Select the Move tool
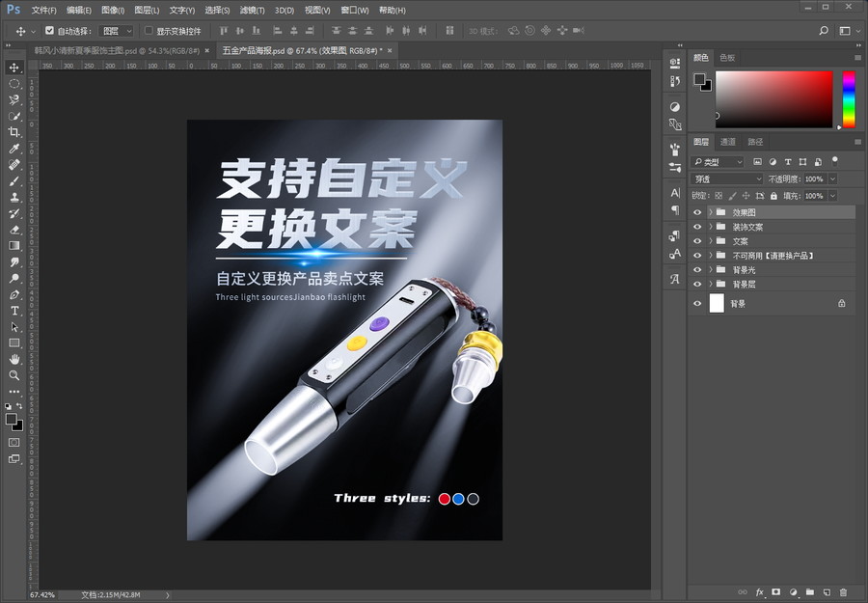This screenshot has width=868, height=603. point(14,68)
